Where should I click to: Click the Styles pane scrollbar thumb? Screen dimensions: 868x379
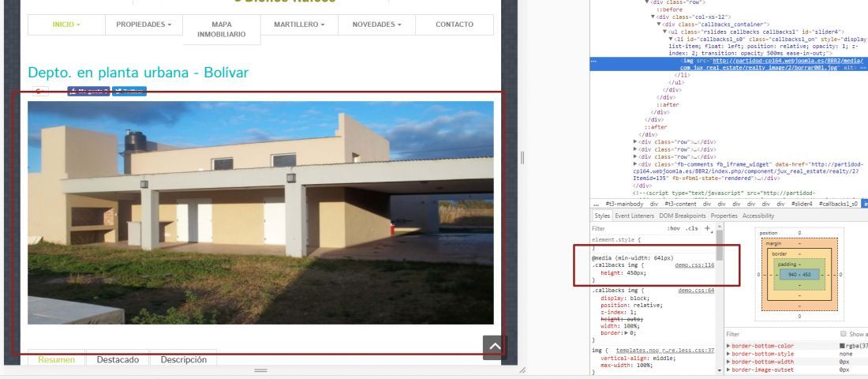coord(719,244)
